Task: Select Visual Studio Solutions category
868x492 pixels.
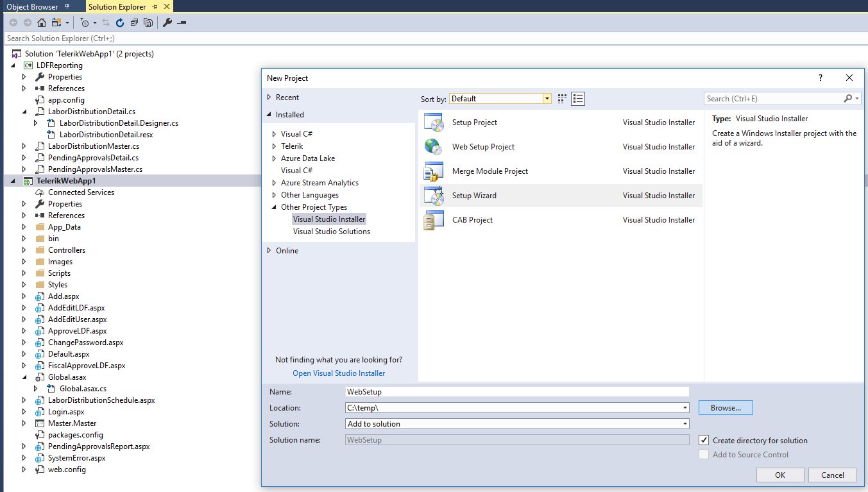Action: [x=332, y=232]
